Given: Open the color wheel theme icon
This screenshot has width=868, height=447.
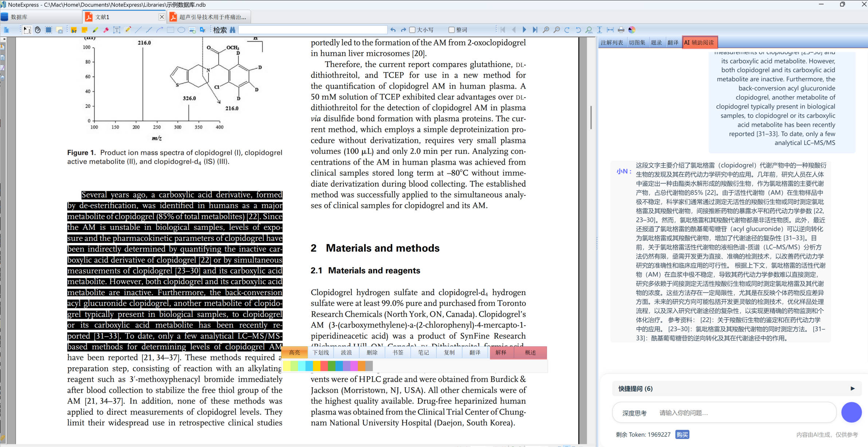Looking at the screenshot, I should pos(632,30).
